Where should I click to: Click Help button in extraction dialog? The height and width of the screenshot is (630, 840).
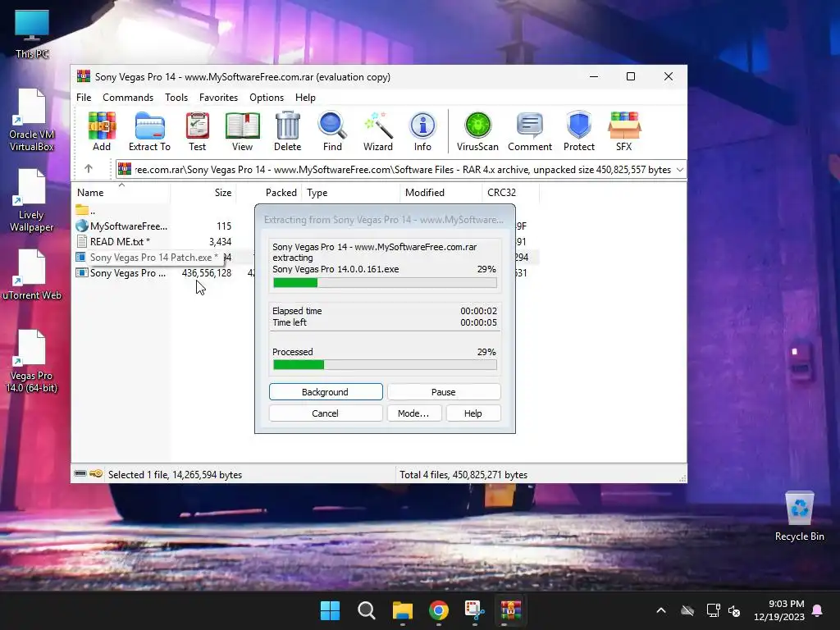tap(473, 413)
